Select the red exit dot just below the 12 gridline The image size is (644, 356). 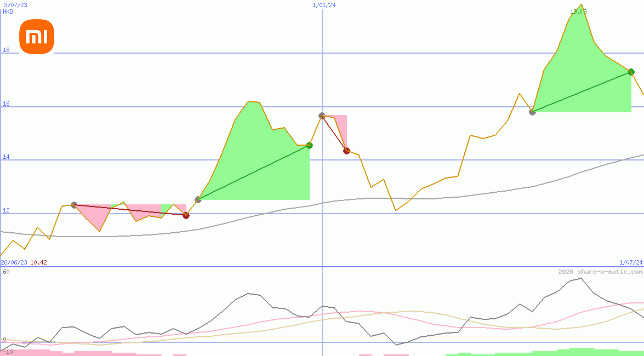186,215
